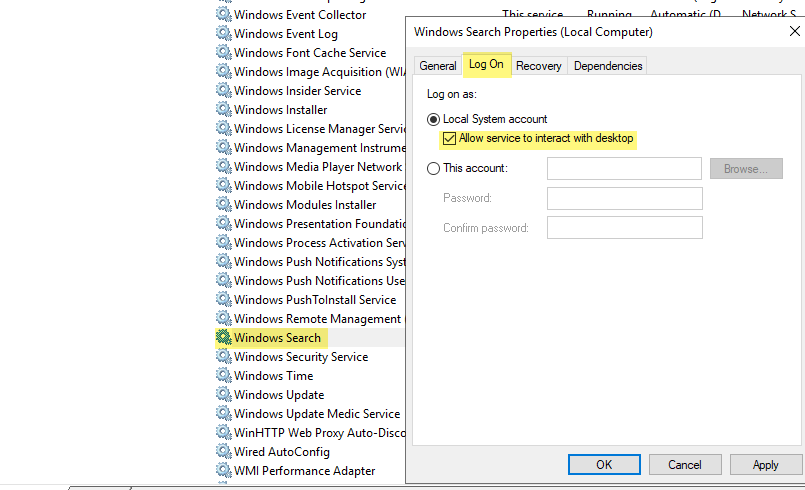This screenshot has width=805, height=490.
Task: Click the highlighted gear icon beside Windows Search
Action: pyautogui.click(x=223, y=337)
